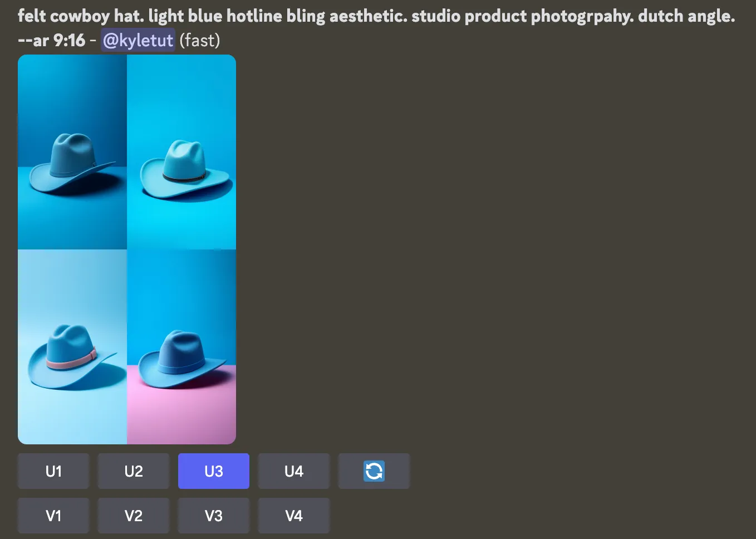Open the bottom-right hat on pink floor
The height and width of the screenshot is (539, 756).
tap(181, 347)
